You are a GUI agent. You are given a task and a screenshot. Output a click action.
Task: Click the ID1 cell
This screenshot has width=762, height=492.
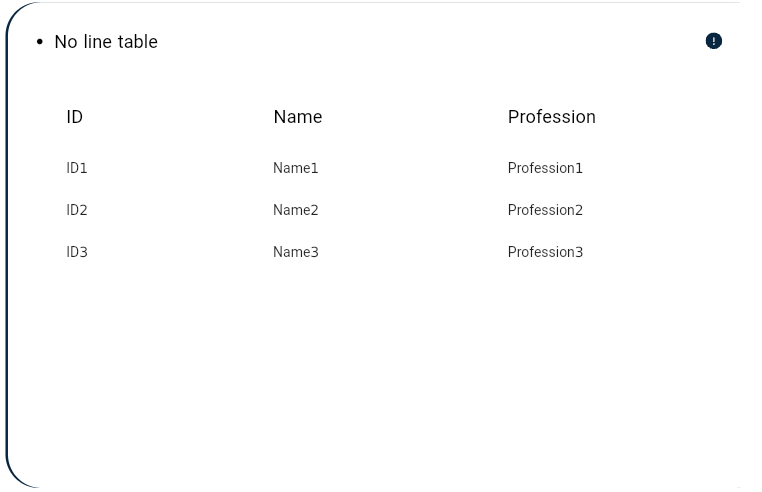77,168
